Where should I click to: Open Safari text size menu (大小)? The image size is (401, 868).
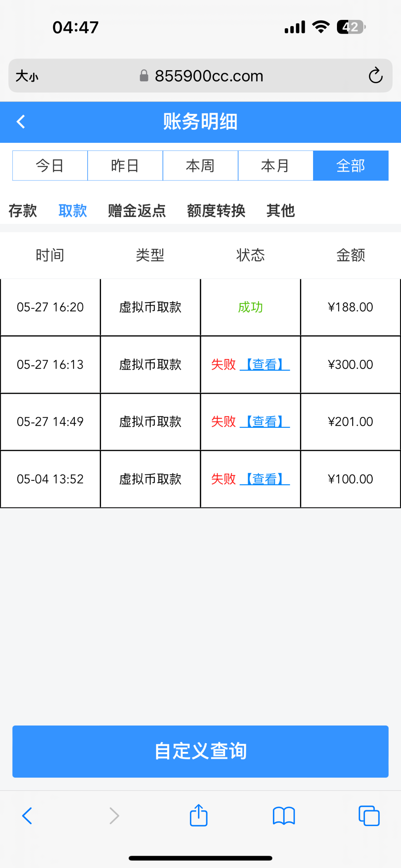27,76
